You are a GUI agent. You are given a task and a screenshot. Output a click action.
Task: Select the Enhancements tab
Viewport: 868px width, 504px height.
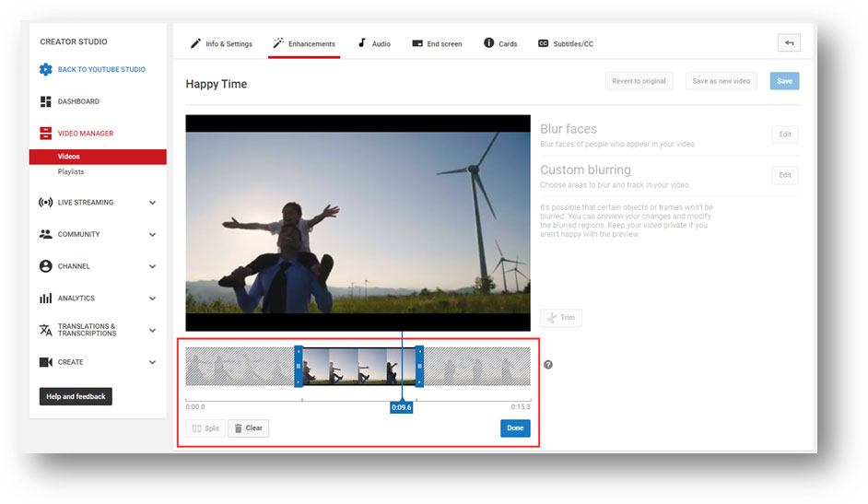tap(304, 43)
